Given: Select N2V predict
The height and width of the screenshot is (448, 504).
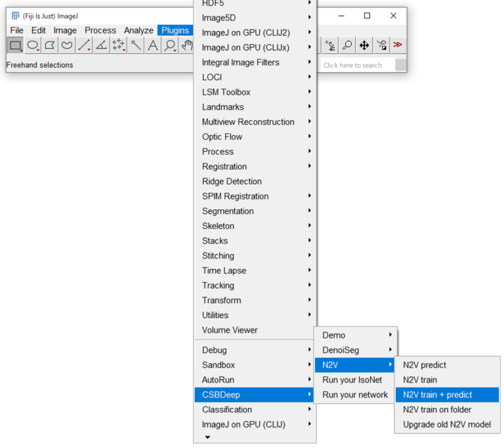Looking at the screenshot, I should [447, 365].
